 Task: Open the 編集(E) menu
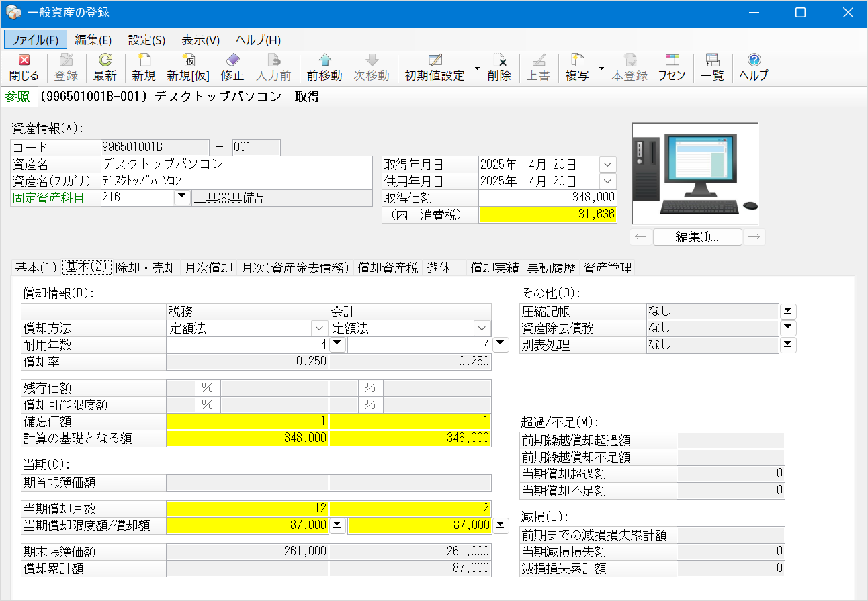tap(93, 40)
